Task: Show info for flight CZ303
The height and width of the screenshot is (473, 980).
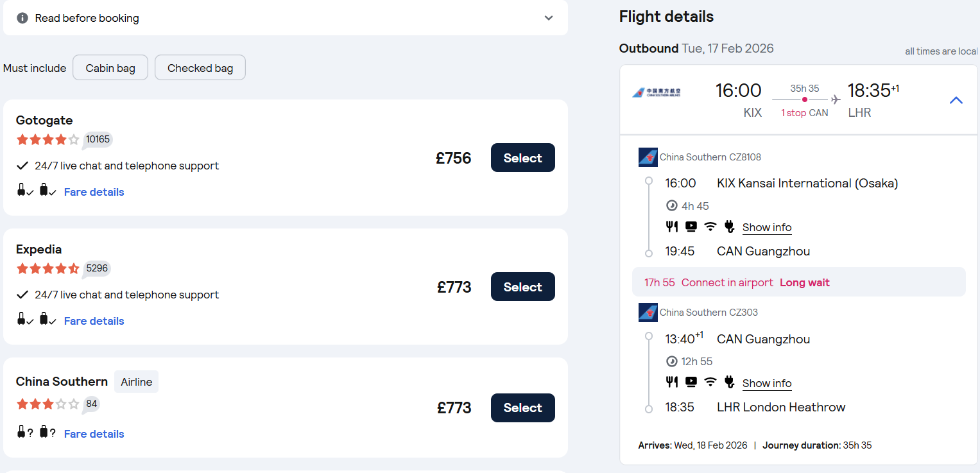Action: click(x=767, y=383)
